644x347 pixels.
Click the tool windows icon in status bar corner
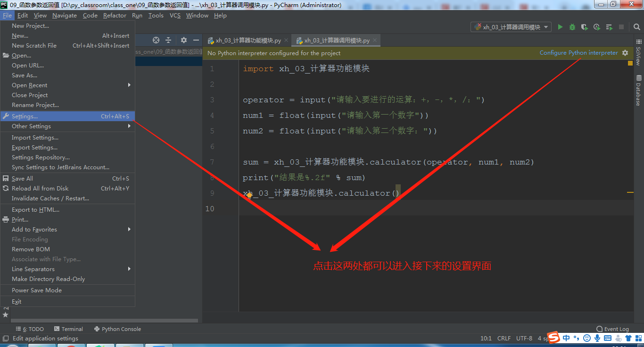6,338
